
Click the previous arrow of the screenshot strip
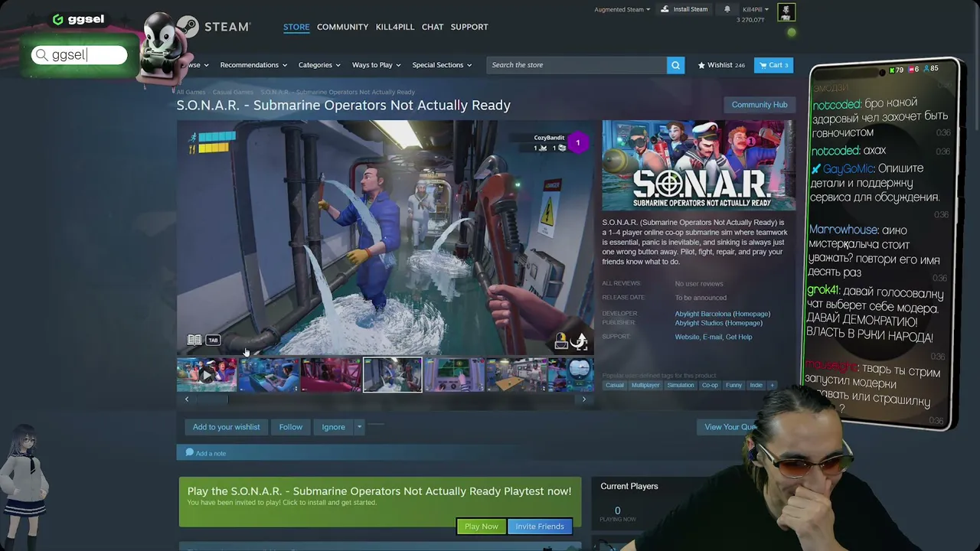click(x=186, y=399)
